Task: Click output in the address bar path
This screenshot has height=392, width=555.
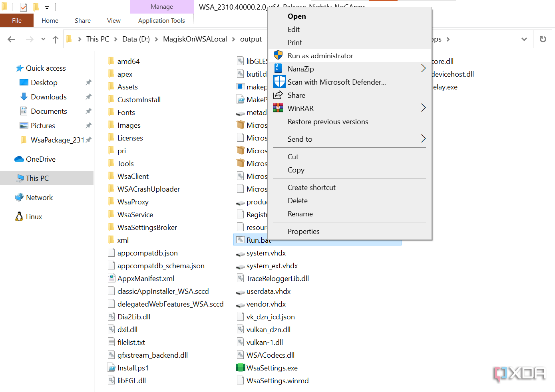Action: [x=251, y=39]
